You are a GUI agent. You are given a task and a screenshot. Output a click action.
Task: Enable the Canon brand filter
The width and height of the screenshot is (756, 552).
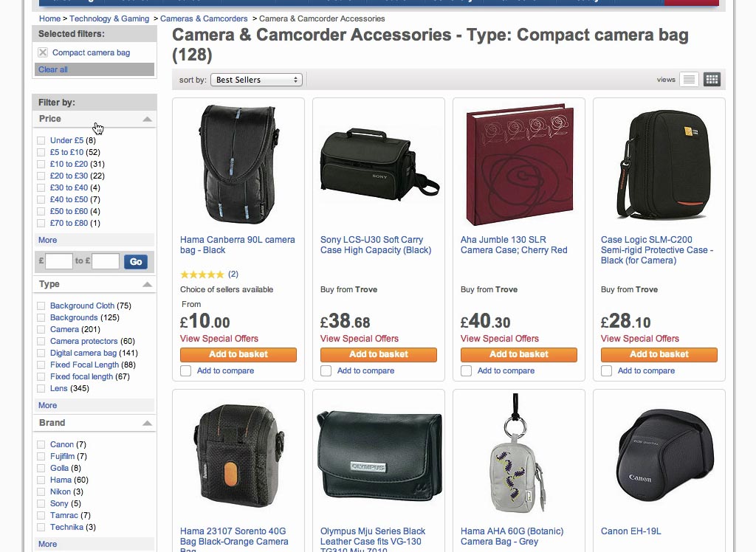(x=39, y=444)
